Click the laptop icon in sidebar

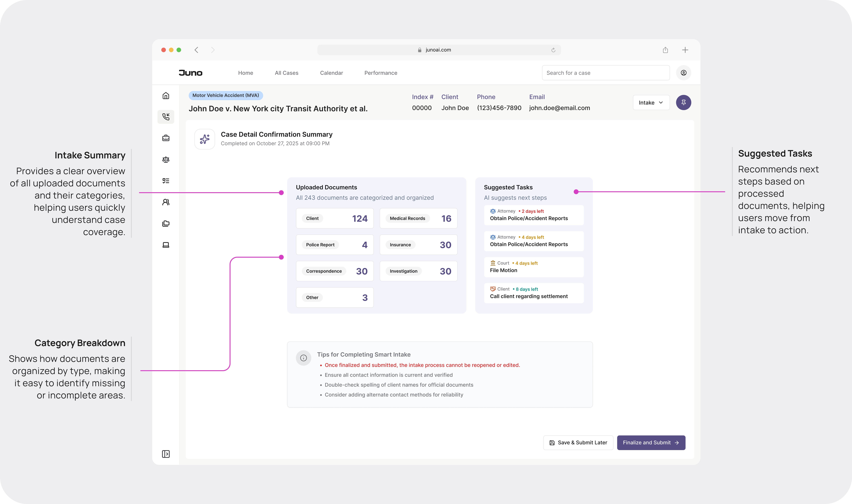pyautogui.click(x=166, y=245)
